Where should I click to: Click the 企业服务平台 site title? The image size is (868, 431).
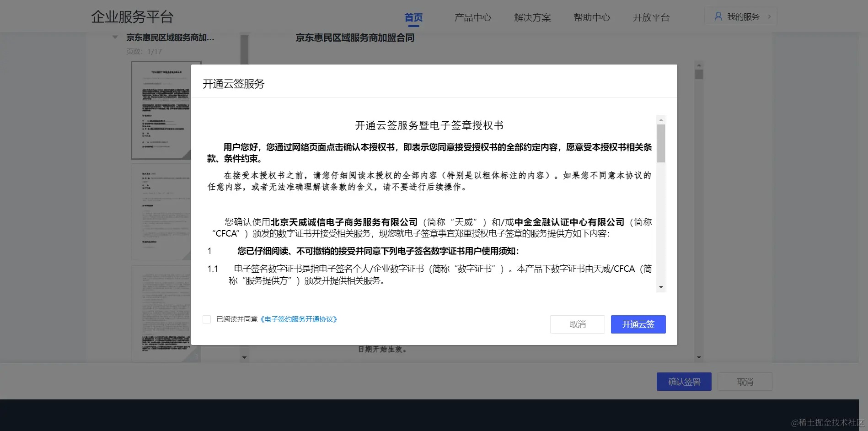click(x=132, y=17)
